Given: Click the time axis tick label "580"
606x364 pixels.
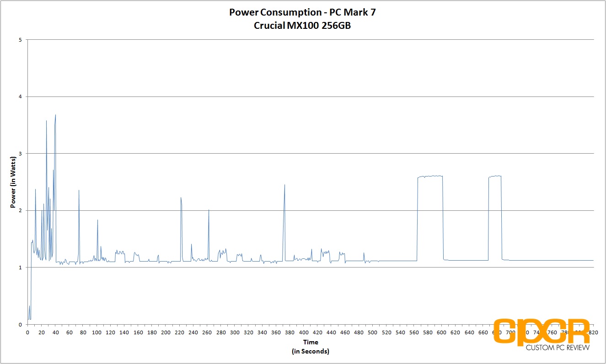Looking at the screenshot, I should tap(428, 332).
